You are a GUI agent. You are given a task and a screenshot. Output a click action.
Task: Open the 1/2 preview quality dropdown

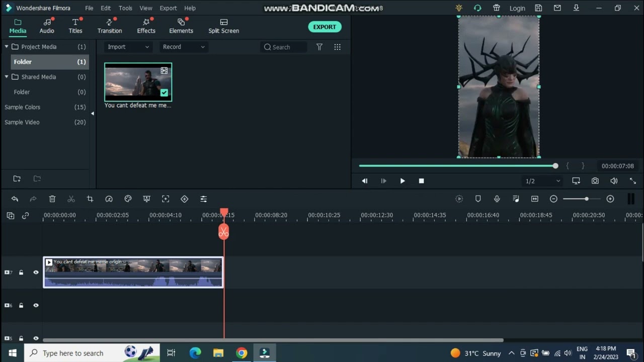[x=542, y=181]
